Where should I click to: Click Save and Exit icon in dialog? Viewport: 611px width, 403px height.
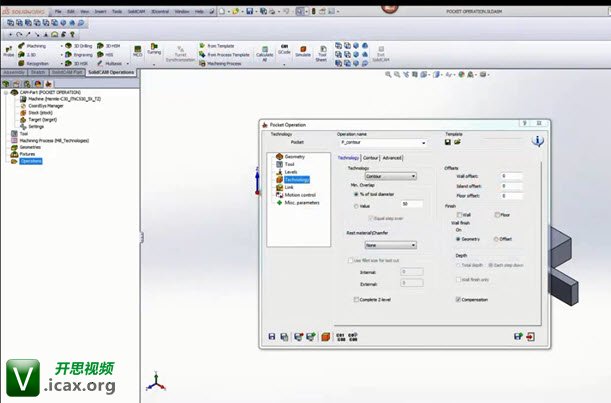pyautogui.click(x=518, y=336)
